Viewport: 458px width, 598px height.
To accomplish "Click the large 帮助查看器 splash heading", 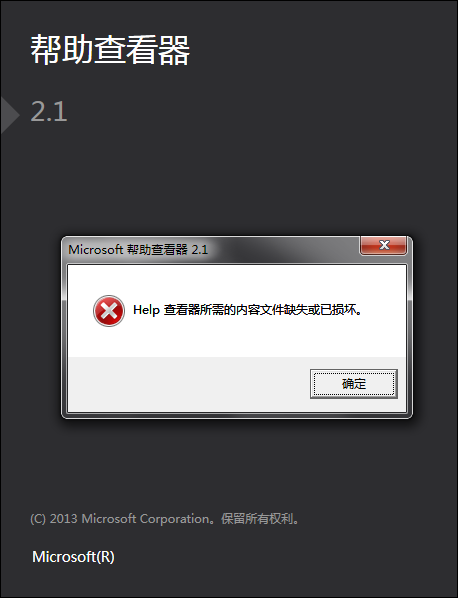I will tap(110, 50).
